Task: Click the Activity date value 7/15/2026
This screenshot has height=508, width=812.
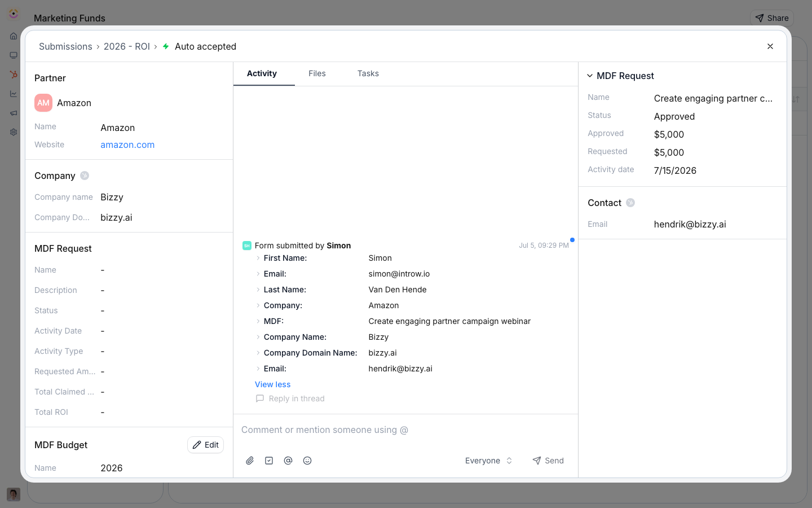Action: click(675, 170)
